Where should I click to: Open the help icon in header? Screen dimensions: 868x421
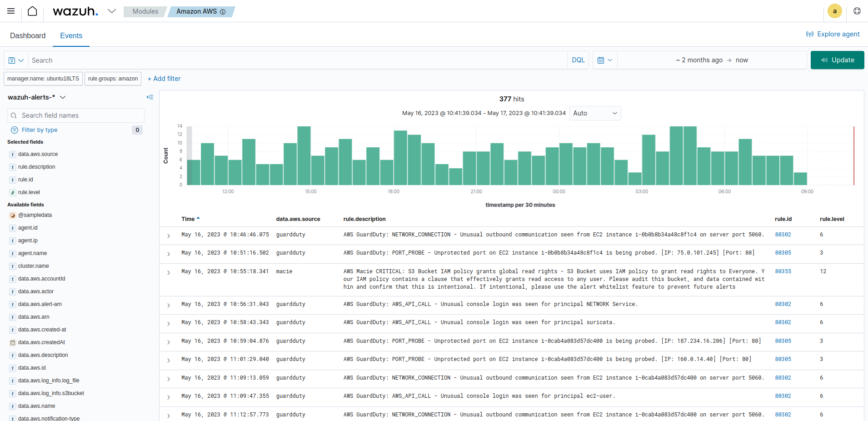pyautogui.click(x=857, y=11)
